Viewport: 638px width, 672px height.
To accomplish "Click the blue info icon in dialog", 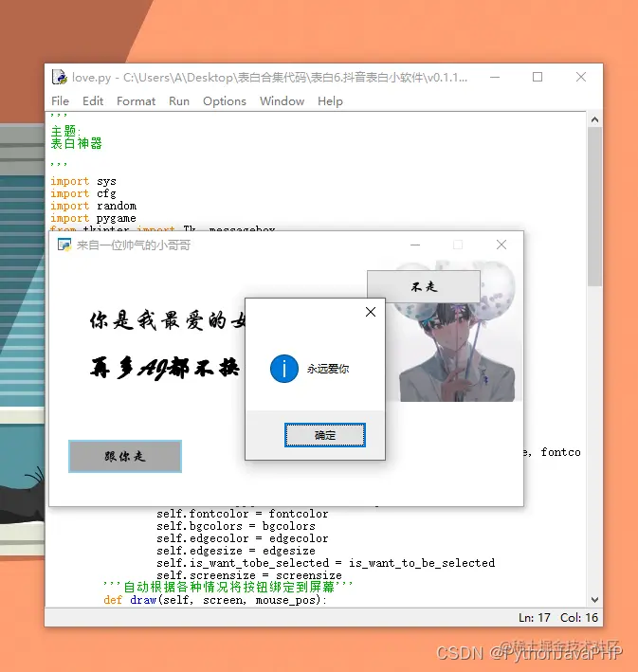I will [283, 369].
